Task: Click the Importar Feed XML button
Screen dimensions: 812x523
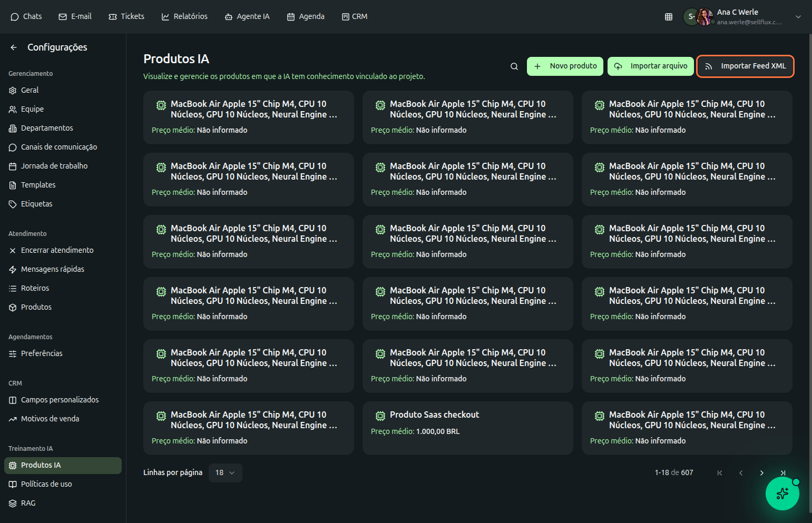Action: 745,66
